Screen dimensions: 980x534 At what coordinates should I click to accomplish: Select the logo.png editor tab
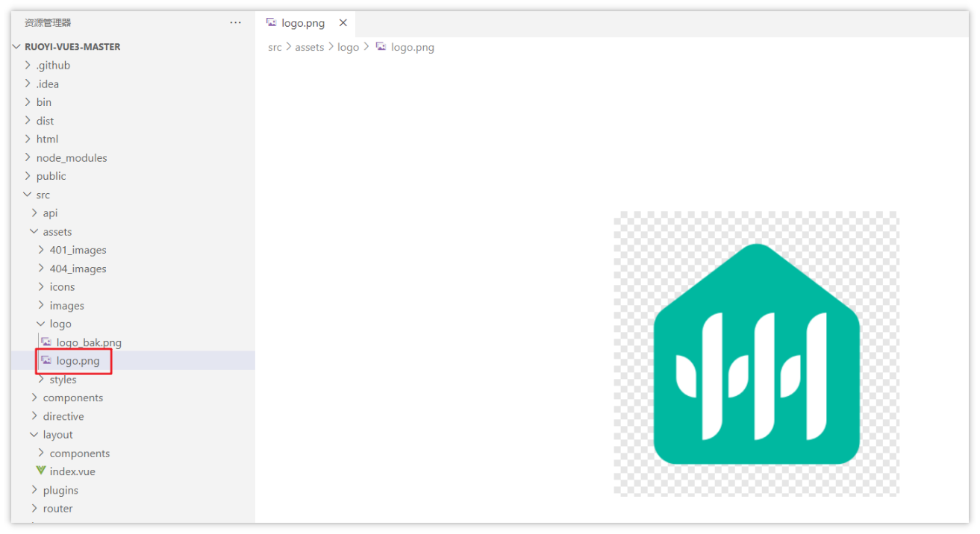pyautogui.click(x=305, y=23)
